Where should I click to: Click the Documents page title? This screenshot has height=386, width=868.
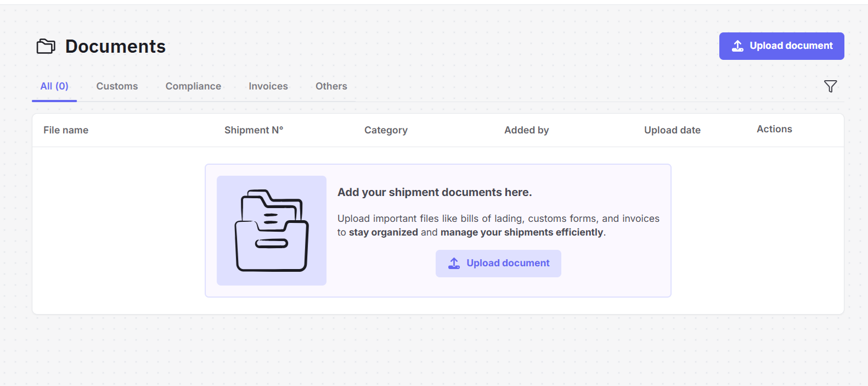pyautogui.click(x=115, y=47)
